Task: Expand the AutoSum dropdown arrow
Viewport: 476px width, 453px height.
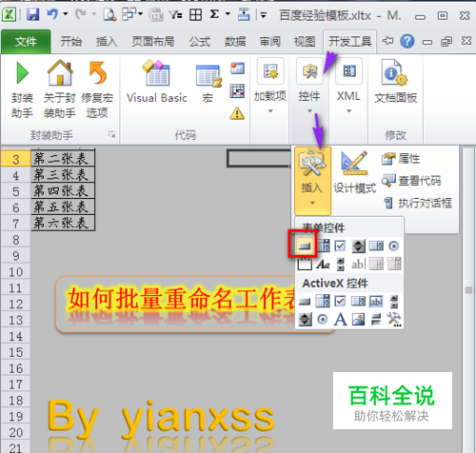Action: tap(228, 14)
